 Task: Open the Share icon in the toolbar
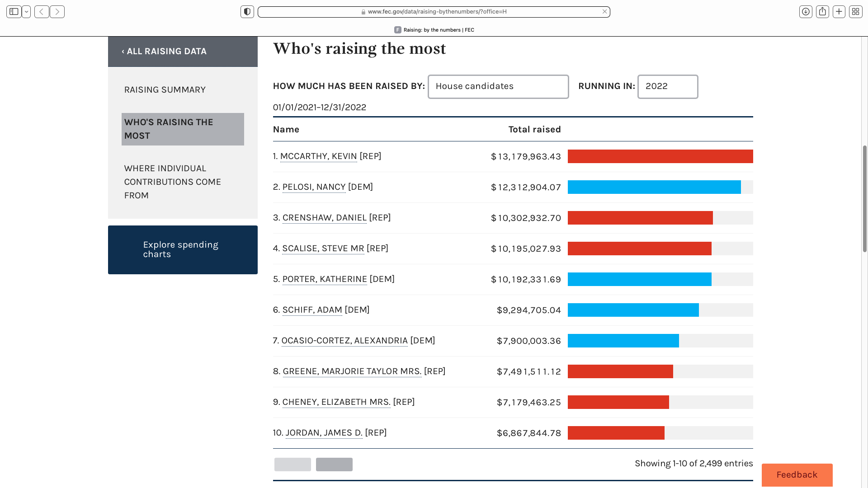[x=822, y=12]
